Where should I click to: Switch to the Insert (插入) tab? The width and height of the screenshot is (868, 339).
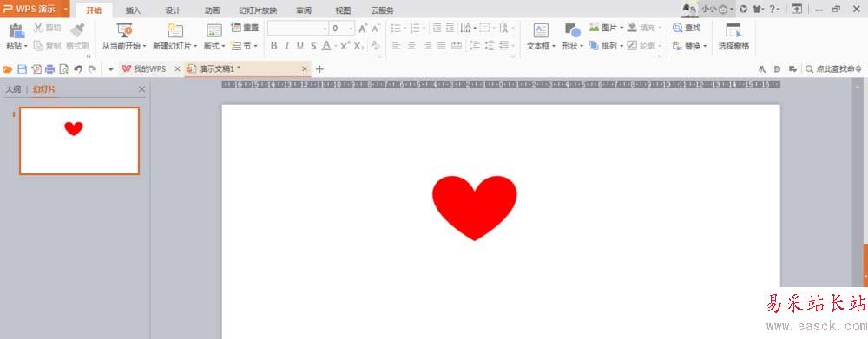[x=133, y=10]
